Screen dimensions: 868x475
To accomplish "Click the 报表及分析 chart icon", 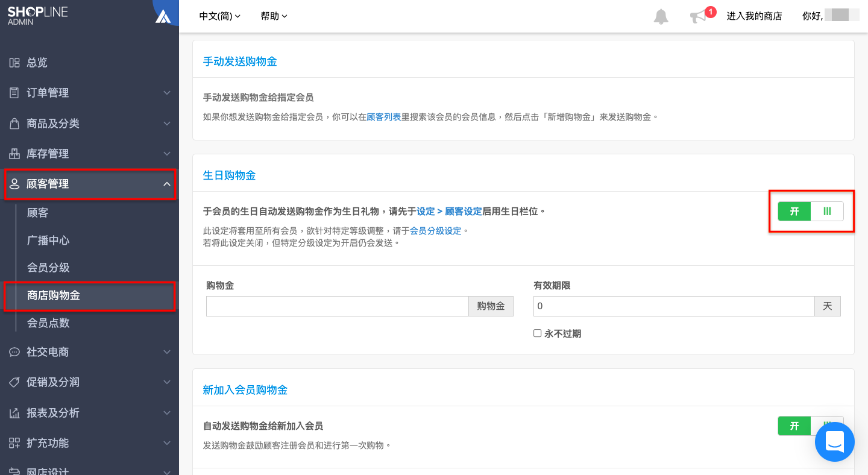I will point(14,413).
